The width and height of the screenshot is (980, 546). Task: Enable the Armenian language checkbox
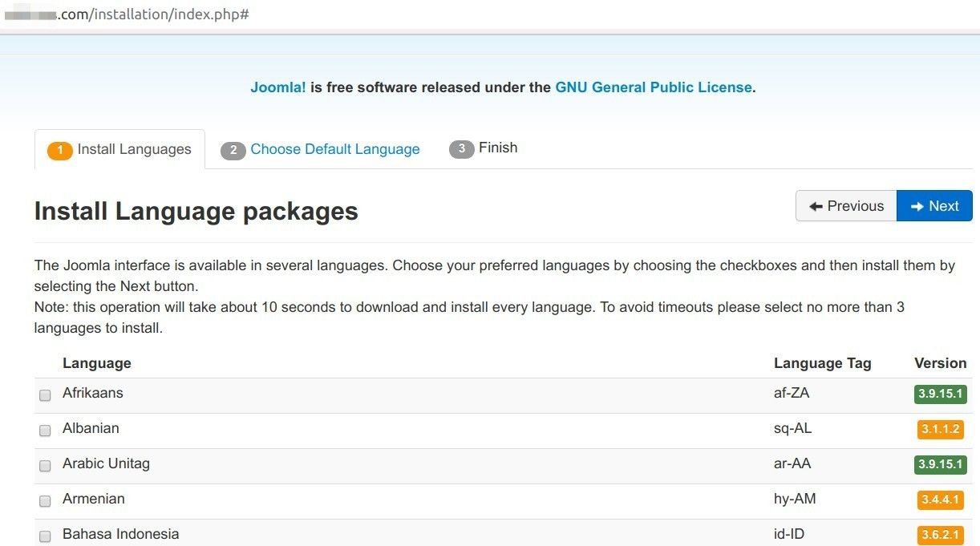pos(45,501)
